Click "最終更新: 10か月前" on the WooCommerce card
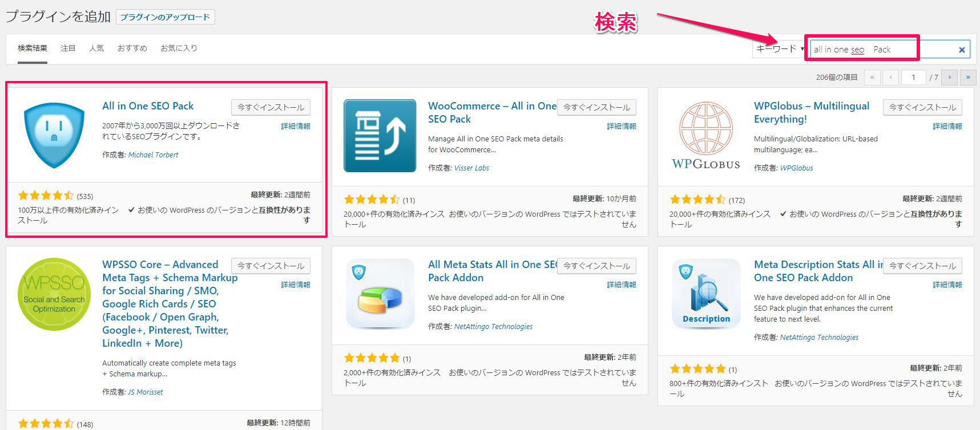 pyautogui.click(x=604, y=199)
